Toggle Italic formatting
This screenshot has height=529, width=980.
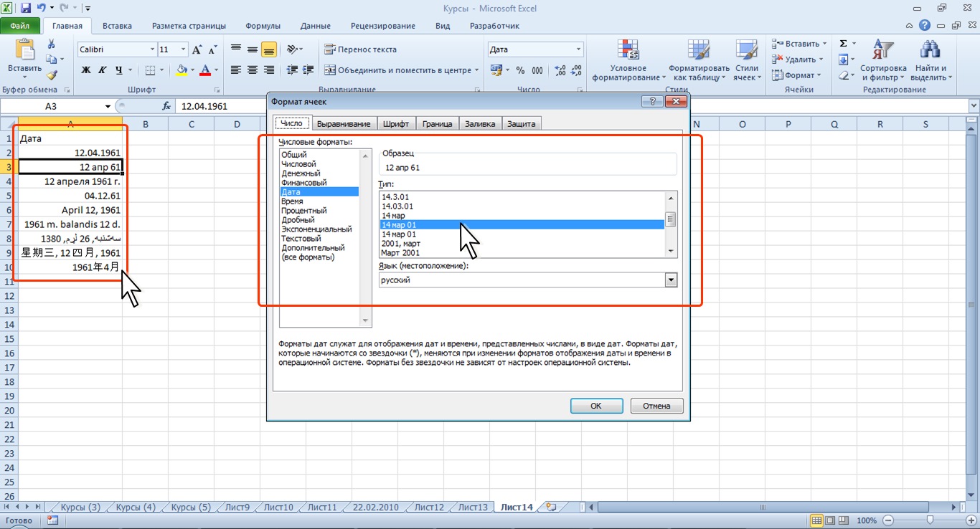click(103, 70)
